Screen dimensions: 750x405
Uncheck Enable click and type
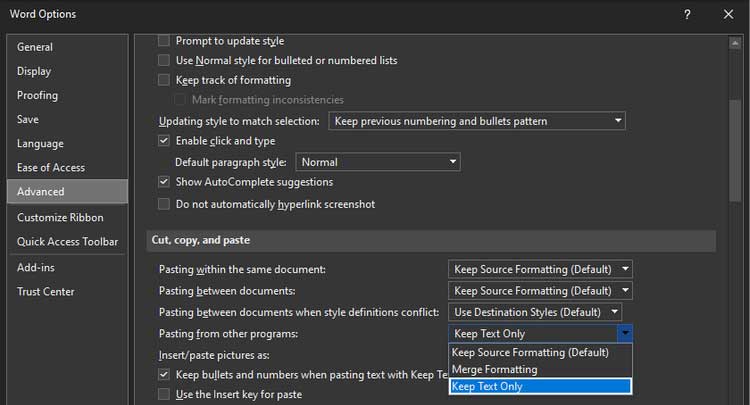pyautogui.click(x=165, y=141)
